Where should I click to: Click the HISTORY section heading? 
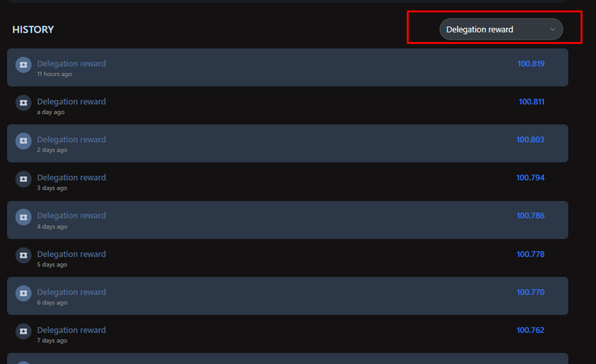(x=33, y=29)
